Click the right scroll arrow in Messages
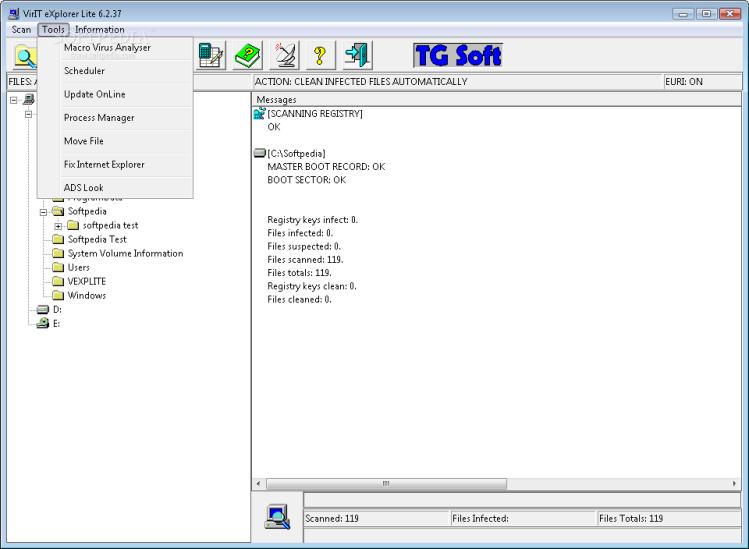This screenshot has height=549, width=749. (734, 484)
